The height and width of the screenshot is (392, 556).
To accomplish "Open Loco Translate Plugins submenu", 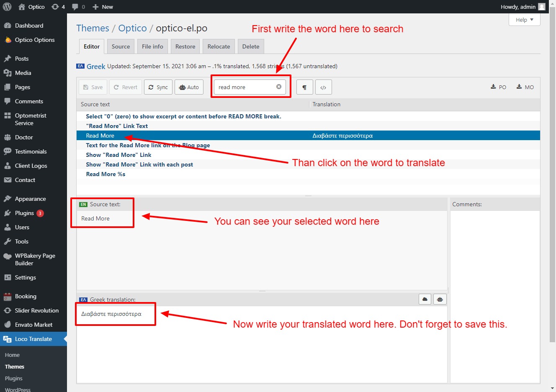I will tap(14, 378).
